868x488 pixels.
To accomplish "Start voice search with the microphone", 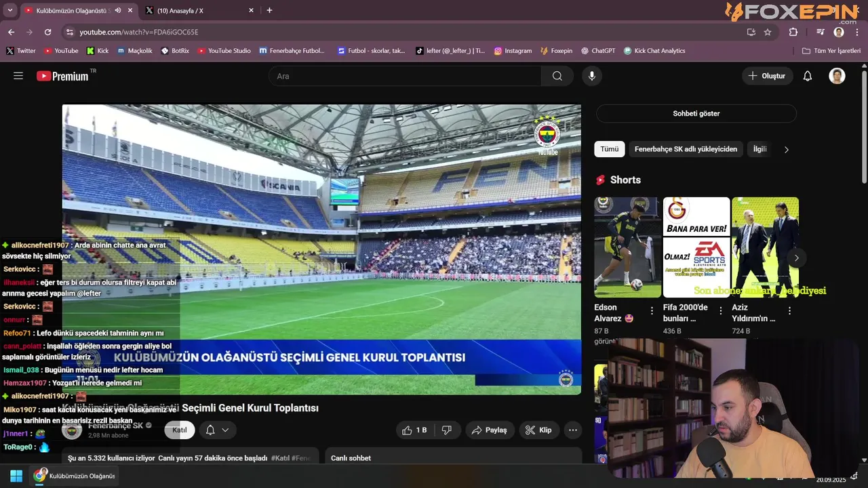I will tap(592, 76).
